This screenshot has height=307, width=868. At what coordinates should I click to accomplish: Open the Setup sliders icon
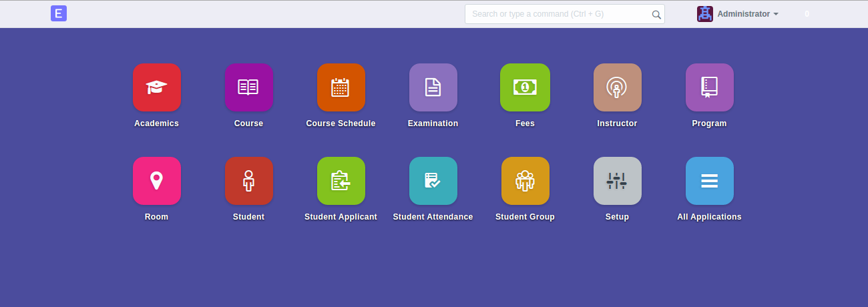[617, 181]
